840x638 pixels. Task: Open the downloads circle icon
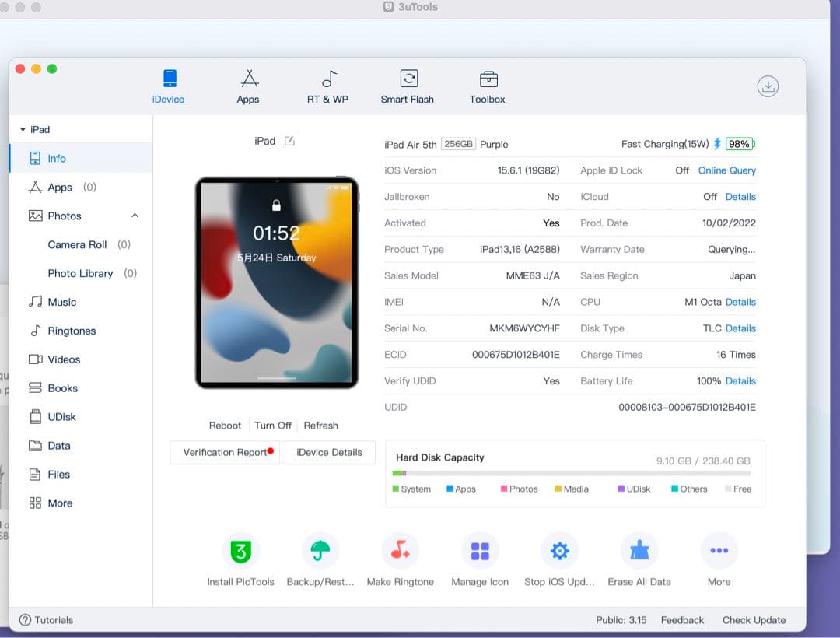coord(768,86)
